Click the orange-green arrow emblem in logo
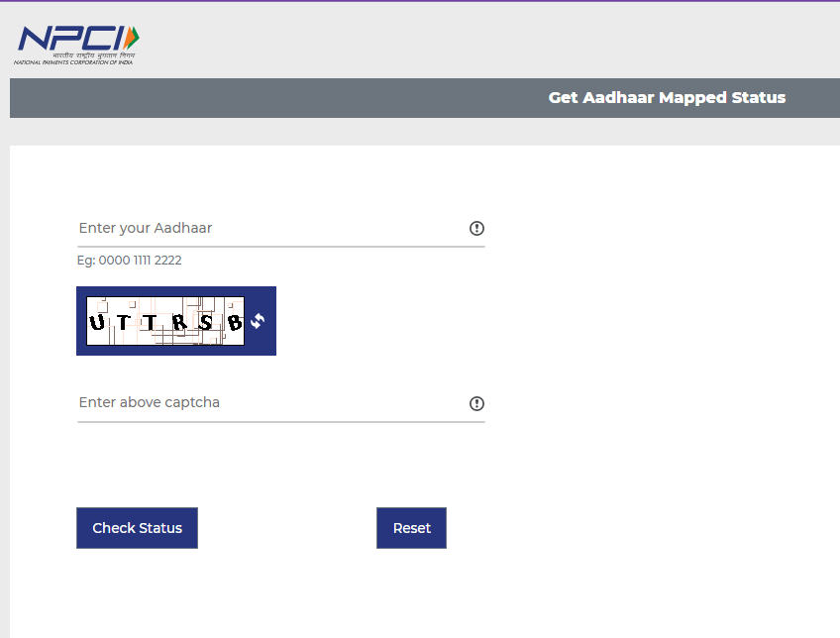Image resolution: width=840 pixels, height=638 pixels. pos(132,38)
